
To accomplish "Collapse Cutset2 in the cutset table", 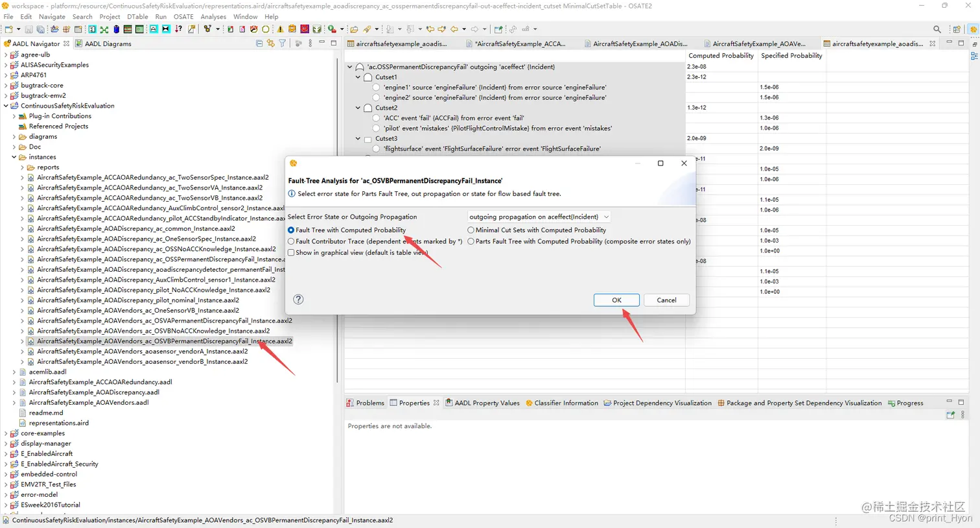I will coord(358,108).
